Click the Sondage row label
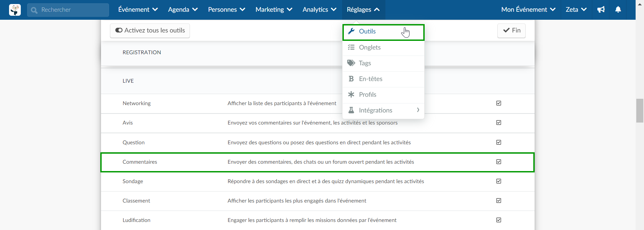Viewport: 644px width, 230px height. (133, 181)
